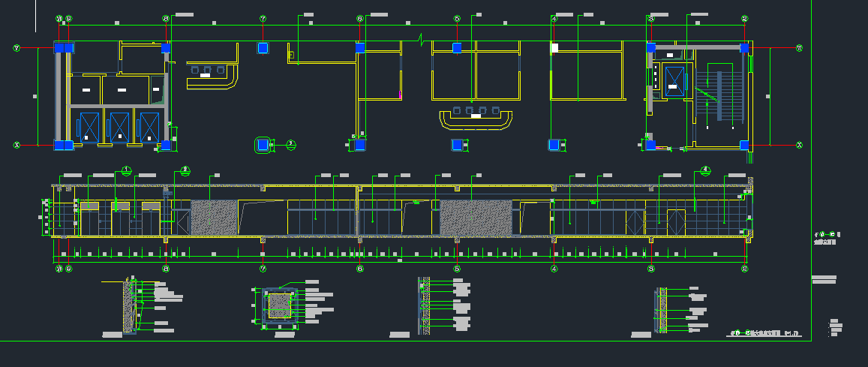Click the blue column under top grid bubble 7
The width and height of the screenshot is (868, 367).
pyautogui.click(x=263, y=48)
